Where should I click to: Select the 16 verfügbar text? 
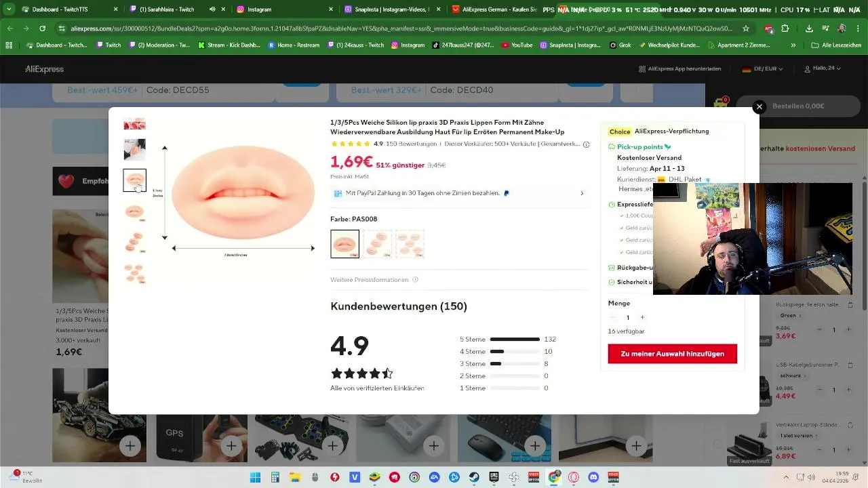(x=626, y=331)
